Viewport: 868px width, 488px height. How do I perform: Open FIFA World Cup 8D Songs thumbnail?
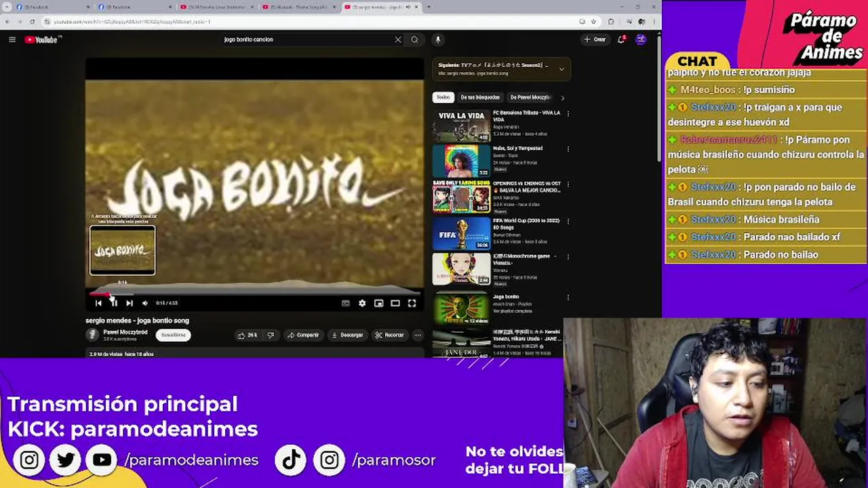point(461,233)
